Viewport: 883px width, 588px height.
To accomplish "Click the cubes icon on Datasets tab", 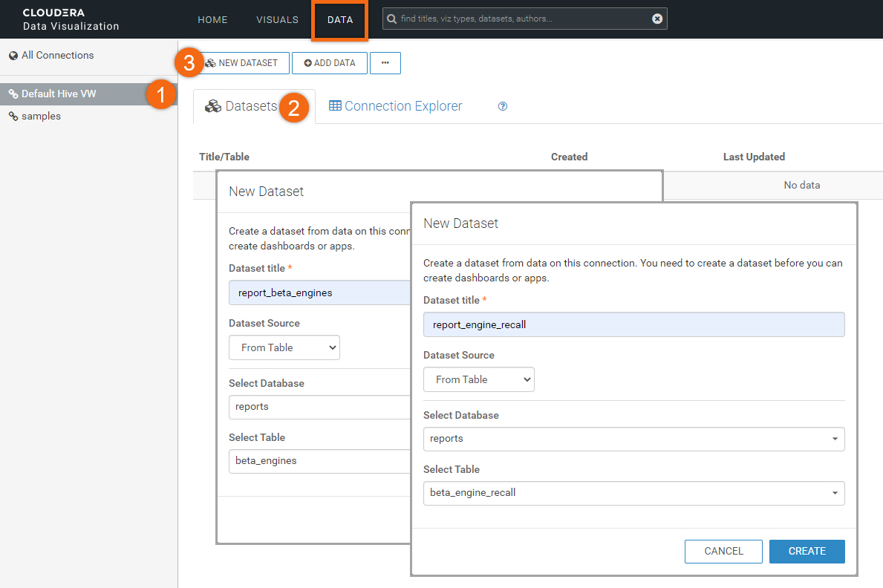I will tap(213, 106).
